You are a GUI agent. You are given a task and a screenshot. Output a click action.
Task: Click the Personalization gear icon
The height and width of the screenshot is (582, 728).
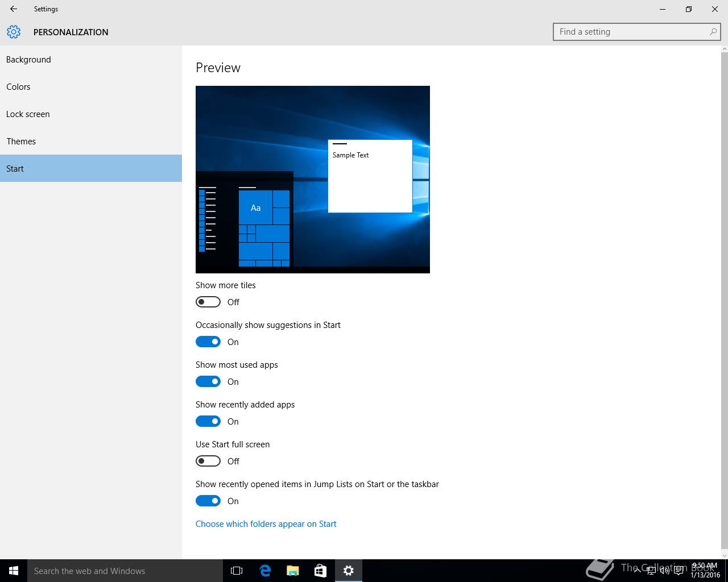14,32
